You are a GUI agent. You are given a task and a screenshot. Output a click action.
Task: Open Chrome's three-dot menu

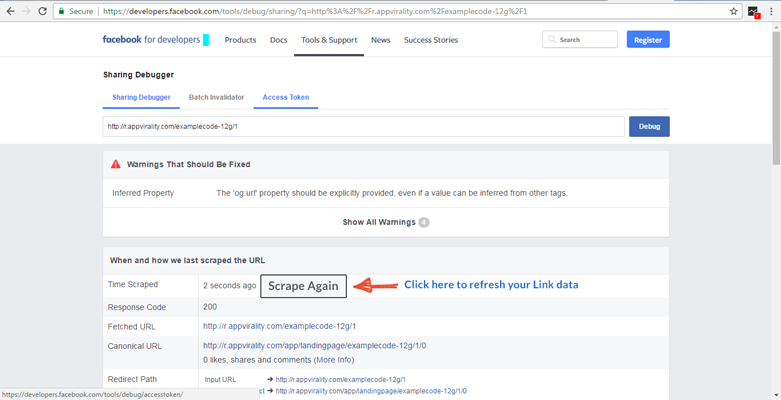point(771,11)
